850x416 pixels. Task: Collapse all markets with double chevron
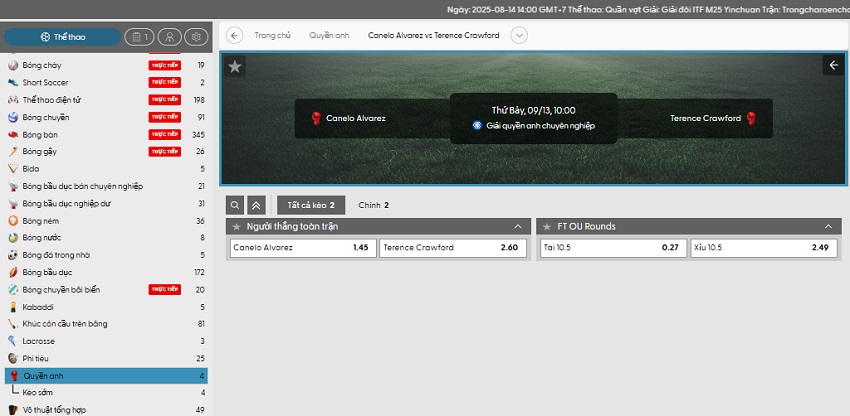[256, 205]
